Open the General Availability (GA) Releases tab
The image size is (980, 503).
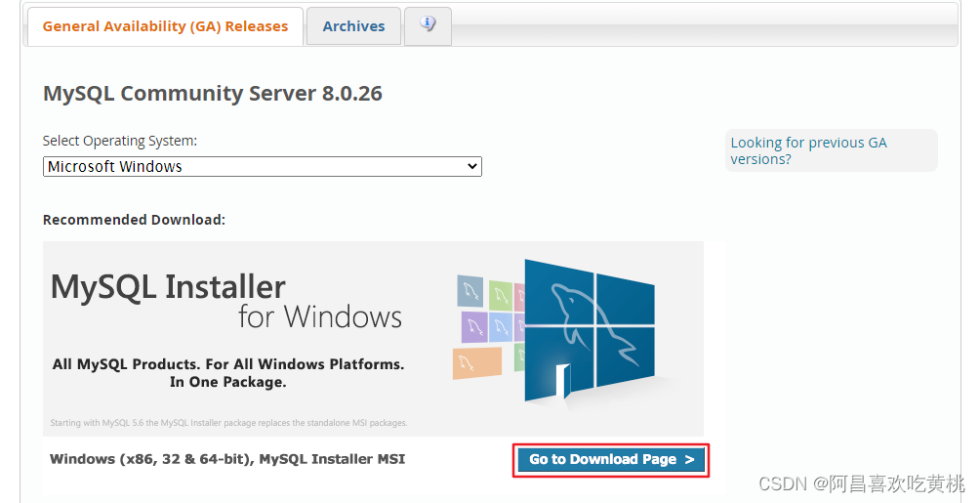point(165,26)
